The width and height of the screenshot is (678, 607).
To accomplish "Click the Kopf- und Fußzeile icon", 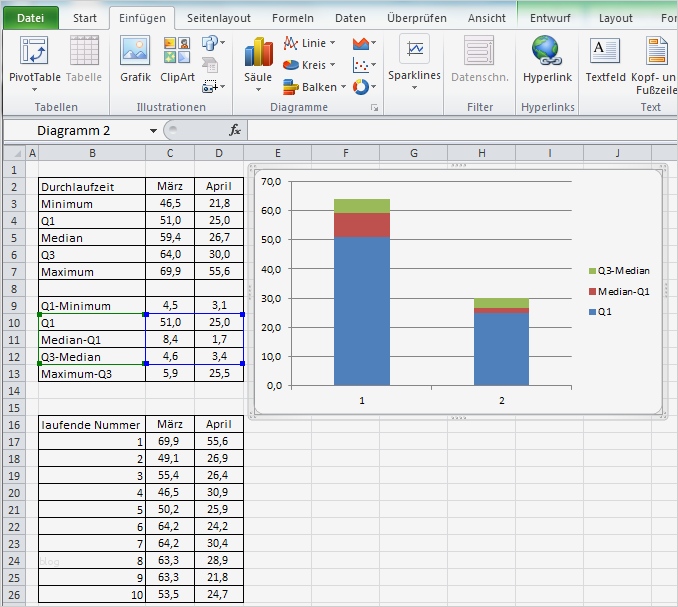I will pos(657,52).
